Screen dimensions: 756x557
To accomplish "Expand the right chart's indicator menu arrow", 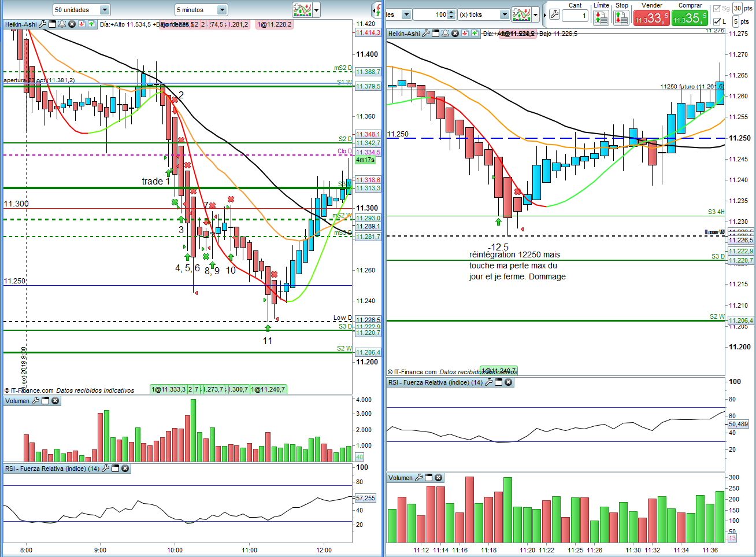I will (x=536, y=14).
